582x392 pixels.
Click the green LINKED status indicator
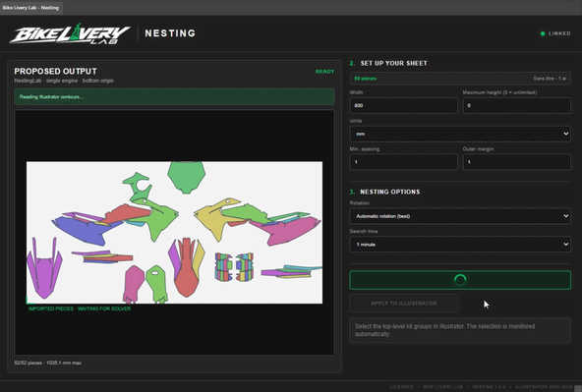(x=555, y=33)
